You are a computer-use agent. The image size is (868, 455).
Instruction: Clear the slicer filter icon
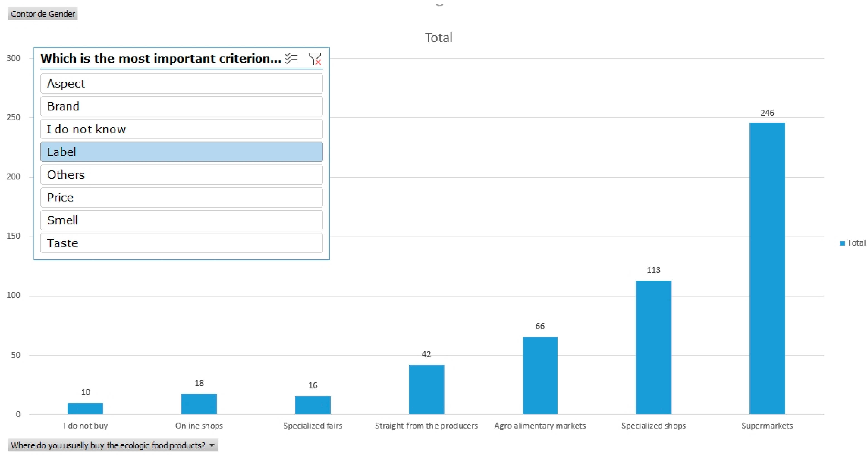click(x=315, y=59)
